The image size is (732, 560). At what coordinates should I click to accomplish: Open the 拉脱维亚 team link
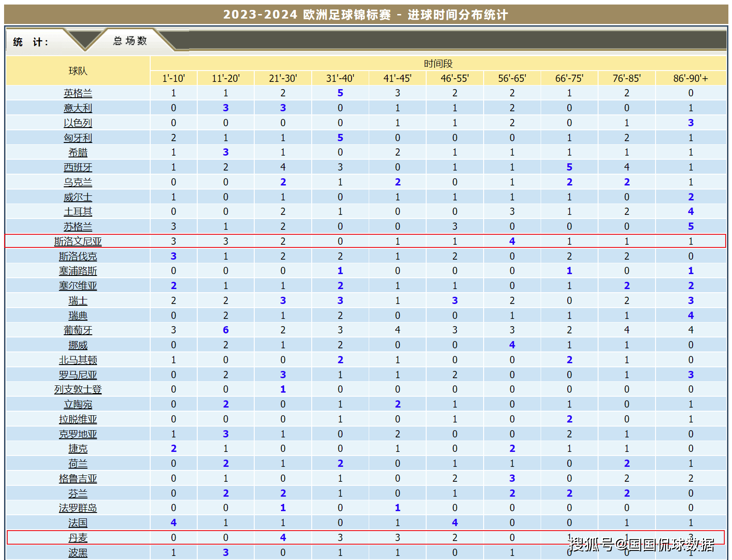tap(78, 419)
